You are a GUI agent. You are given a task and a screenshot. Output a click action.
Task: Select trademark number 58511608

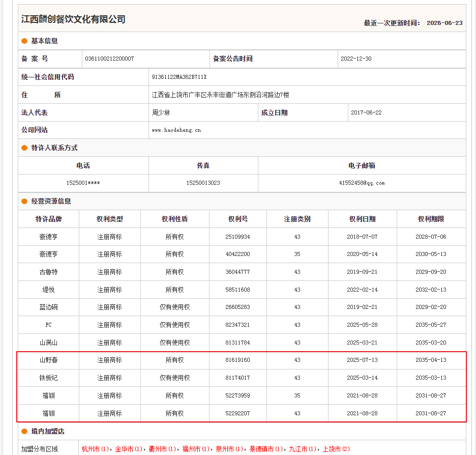pyautogui.click(x=237, y=290)
